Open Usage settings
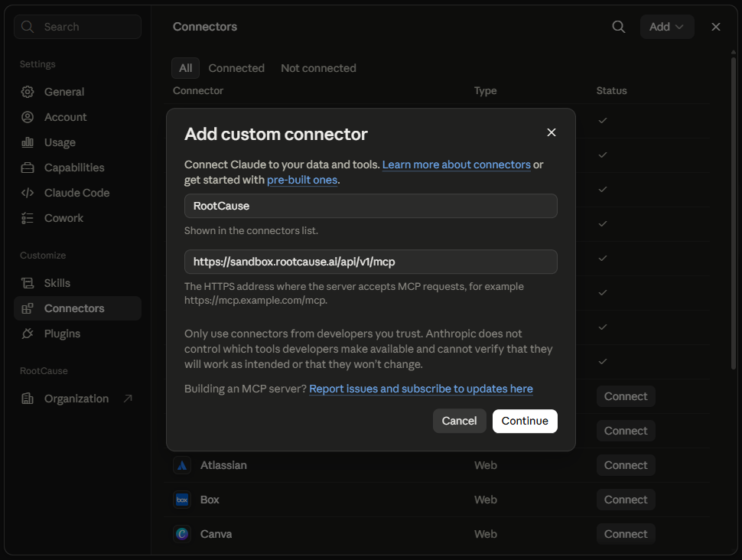742x560 pixels. tap(77, 142)
